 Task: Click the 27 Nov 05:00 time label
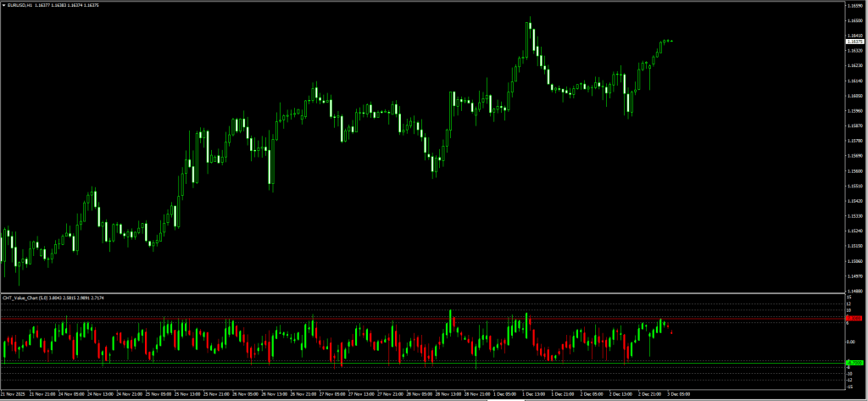333,394
